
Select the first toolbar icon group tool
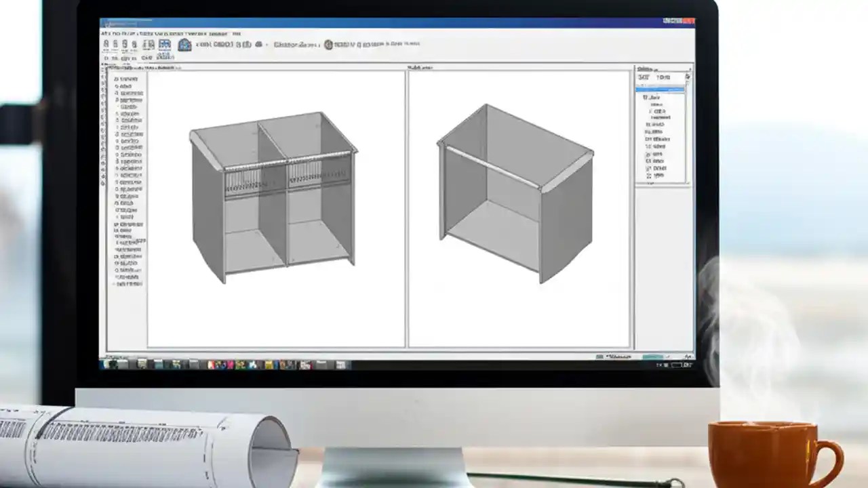click(106, 45)
